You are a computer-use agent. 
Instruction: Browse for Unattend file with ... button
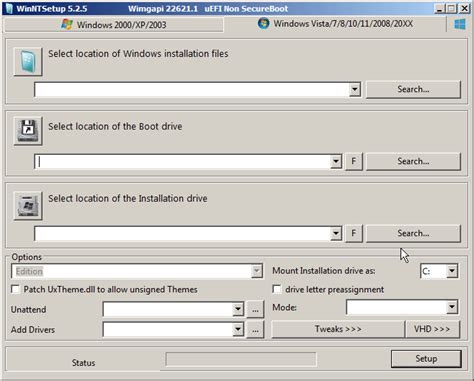(x=255, y=310)
